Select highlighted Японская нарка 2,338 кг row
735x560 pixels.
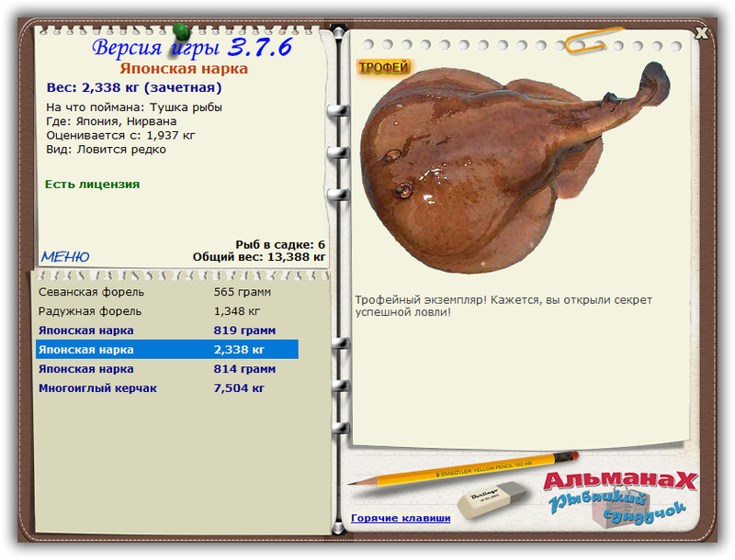167,349
